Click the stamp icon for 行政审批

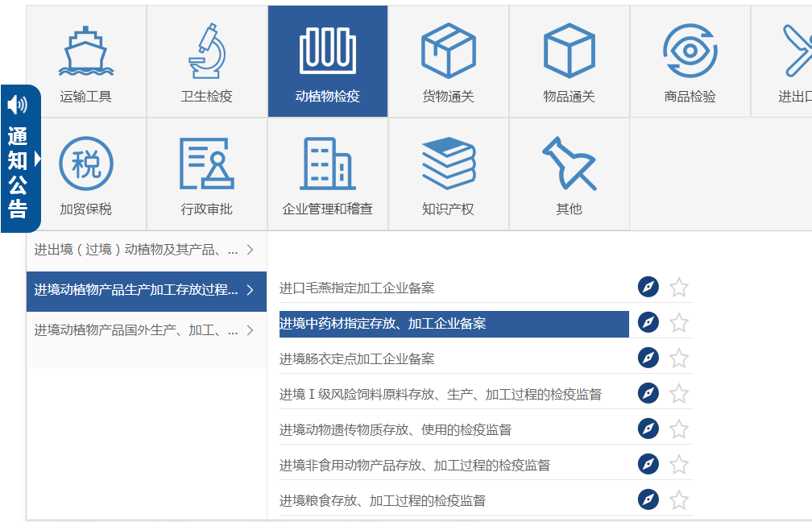pyautogui.click(x=206, y=164)
